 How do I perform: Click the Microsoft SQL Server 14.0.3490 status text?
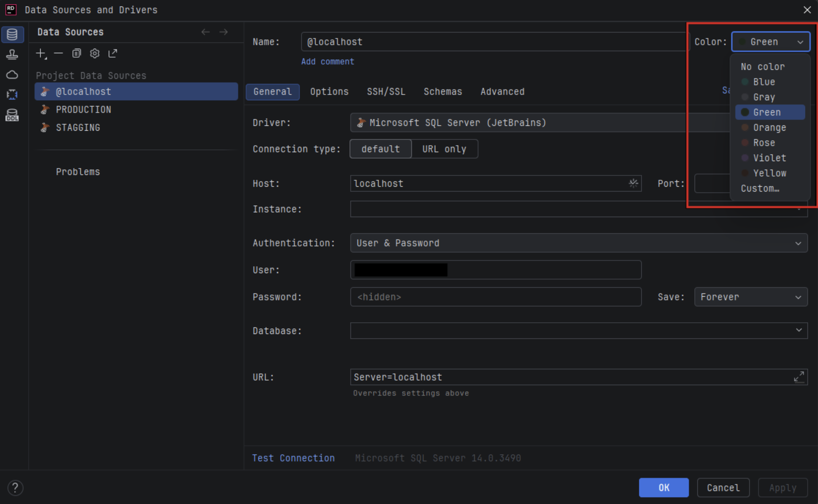[438, 458]
